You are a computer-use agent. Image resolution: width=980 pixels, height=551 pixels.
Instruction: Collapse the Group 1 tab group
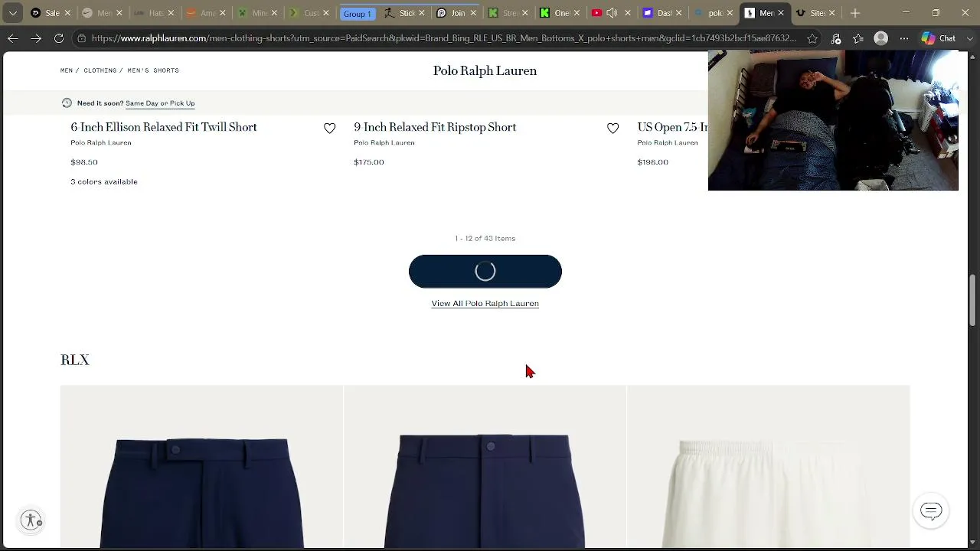pyautogui.click(x=357, y=13)
